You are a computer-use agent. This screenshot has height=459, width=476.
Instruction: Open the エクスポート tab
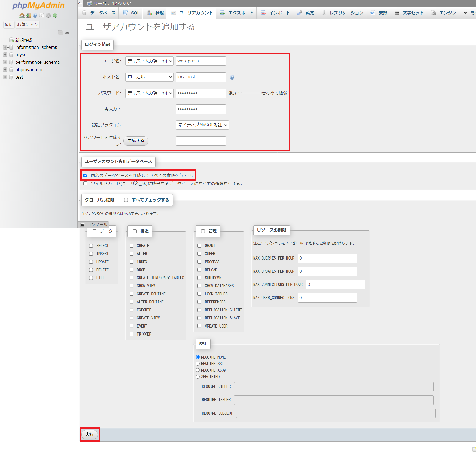[236, 13]
